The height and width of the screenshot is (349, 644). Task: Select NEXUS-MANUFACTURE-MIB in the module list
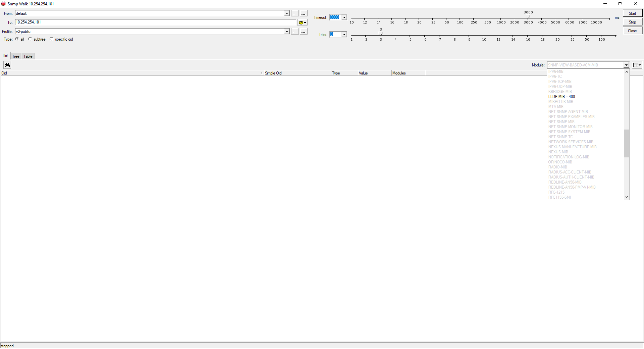573,147
